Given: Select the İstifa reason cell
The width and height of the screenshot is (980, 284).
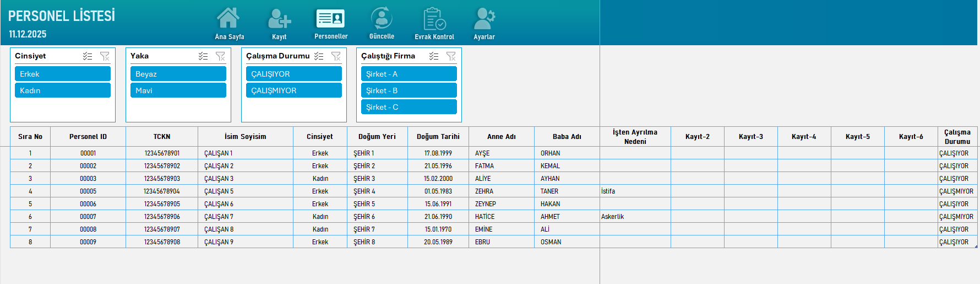Looking at the screenshot, I should pos(635,191).
